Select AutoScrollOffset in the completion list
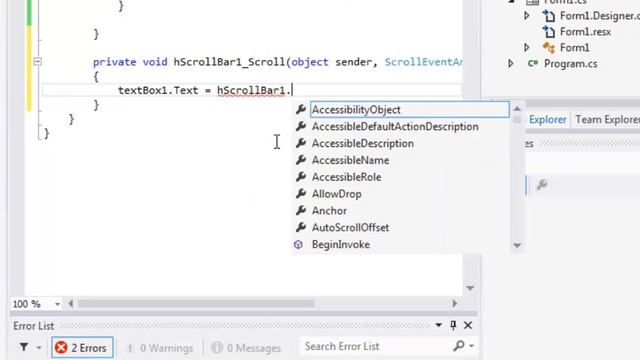Image resolution: width=640 pixels, height=360 pixels. click(x=350, y=227)
